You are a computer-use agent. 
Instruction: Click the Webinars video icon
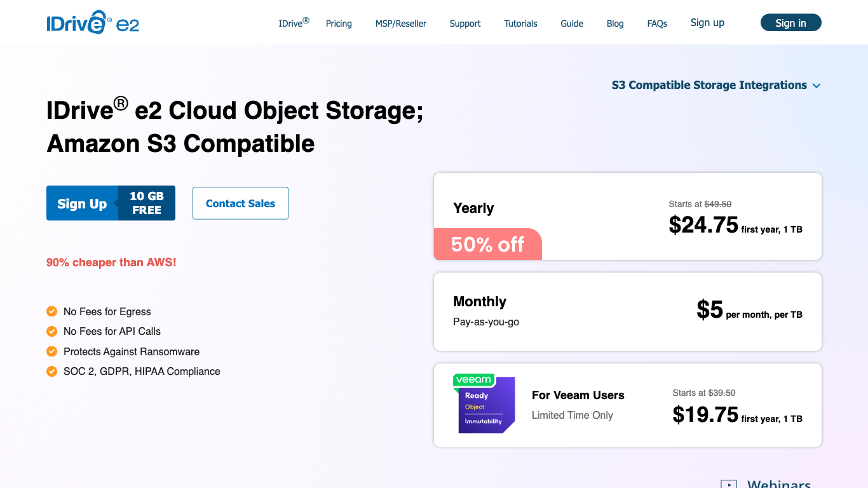tap(729, 485)
